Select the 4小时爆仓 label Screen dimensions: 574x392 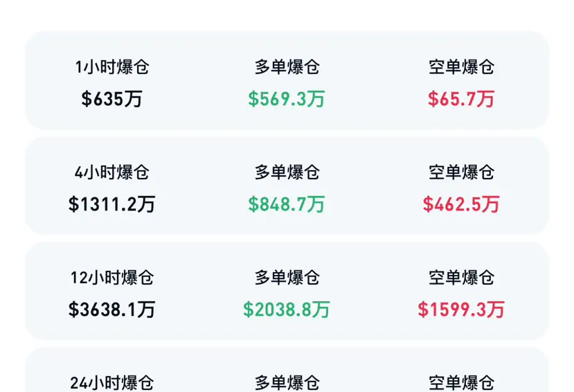coord(112,172)
